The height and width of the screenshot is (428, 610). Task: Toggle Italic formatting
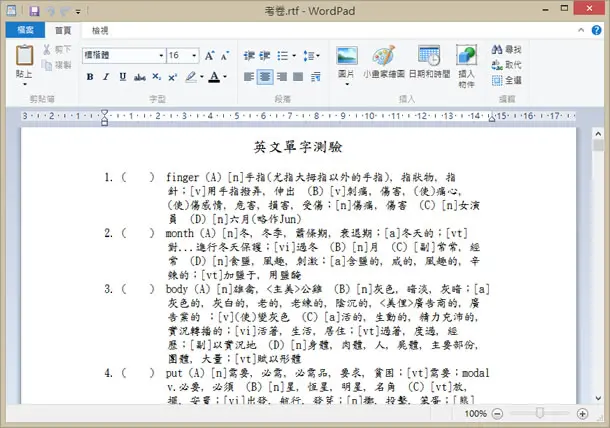(x=106, y=77)
